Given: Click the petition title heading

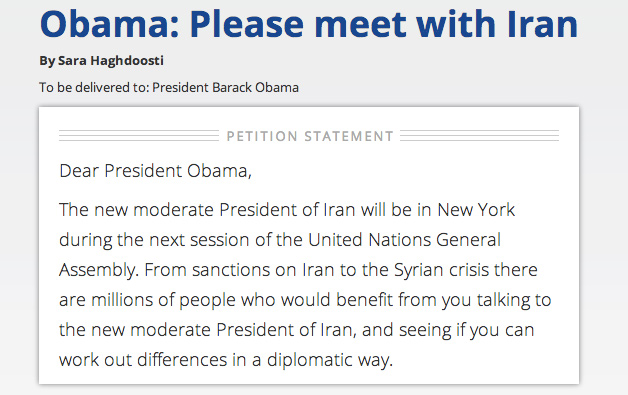Looking at the screenshot, I should tap(309, 24).
